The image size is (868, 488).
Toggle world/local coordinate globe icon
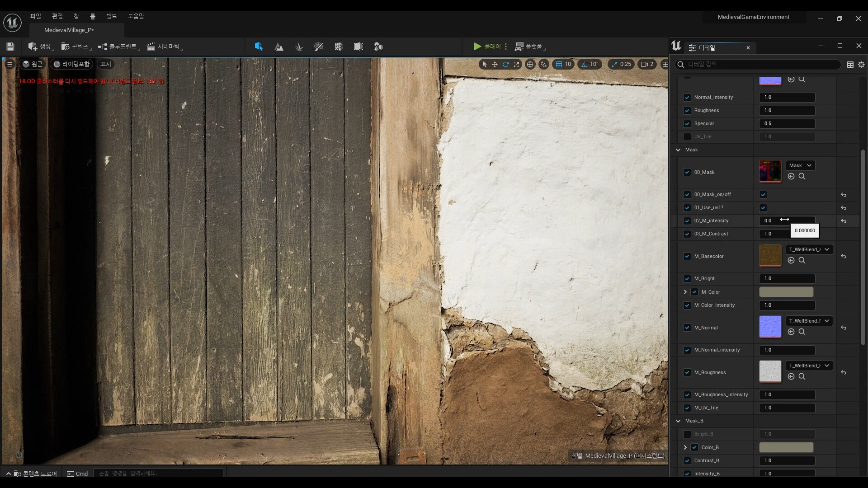point(530,64)
